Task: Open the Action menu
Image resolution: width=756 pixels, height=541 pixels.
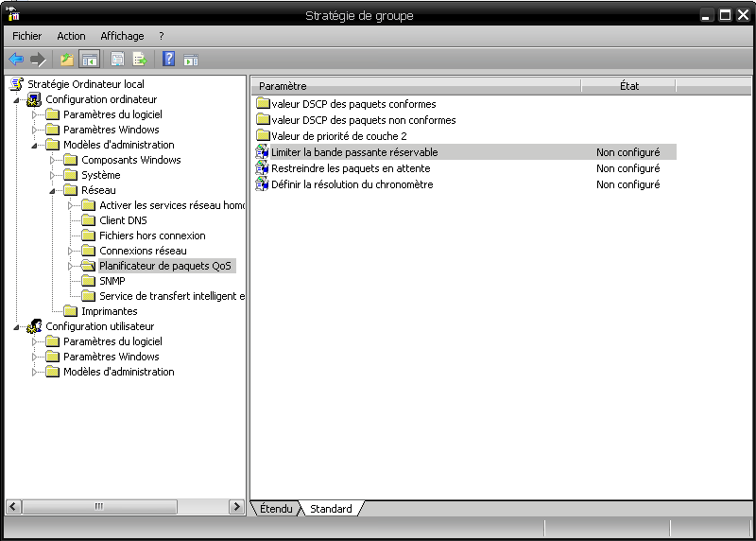Action: [71, 36]
